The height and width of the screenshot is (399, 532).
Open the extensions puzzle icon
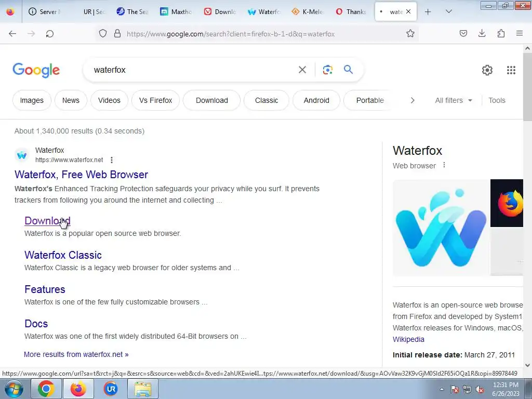coord(501,33)
